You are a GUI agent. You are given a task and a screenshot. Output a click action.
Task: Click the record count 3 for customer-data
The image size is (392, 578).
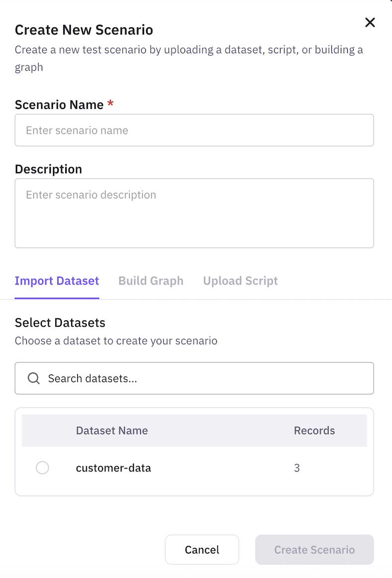coord(297,468)
